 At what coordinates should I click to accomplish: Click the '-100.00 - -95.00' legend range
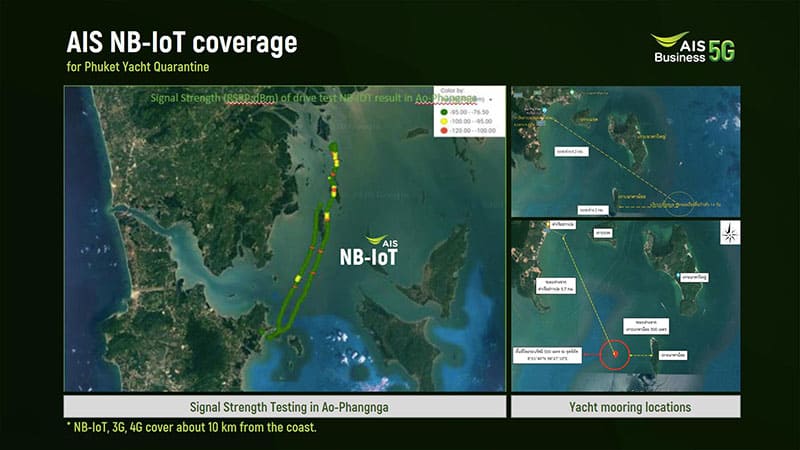click(x=470, y=121)
